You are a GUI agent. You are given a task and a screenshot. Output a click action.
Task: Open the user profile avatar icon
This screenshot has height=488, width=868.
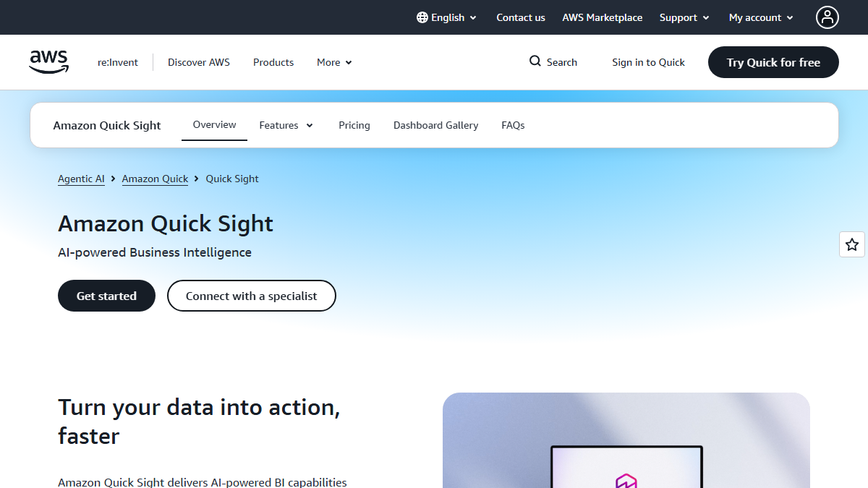tap(827, 17)
